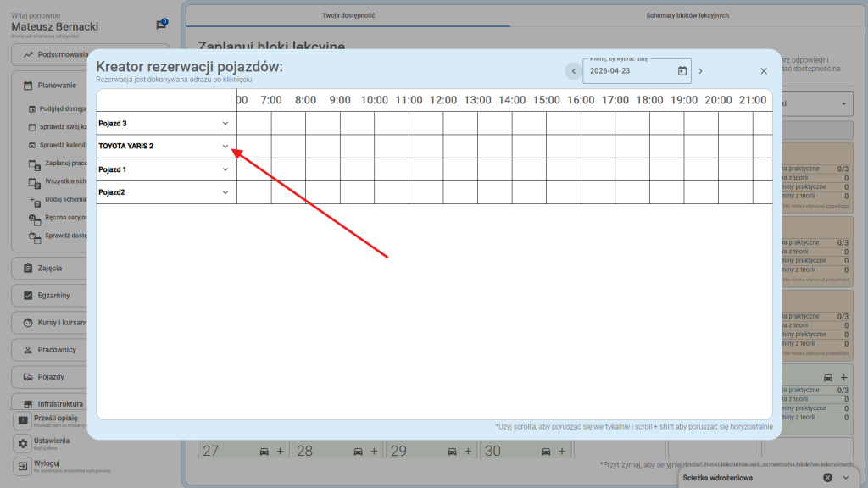Viewport: 868px width, 488px height.
Task: Reserve TOYOTA YARIS 2 at 10:00 slot
Action: click(x=374, y=147)
